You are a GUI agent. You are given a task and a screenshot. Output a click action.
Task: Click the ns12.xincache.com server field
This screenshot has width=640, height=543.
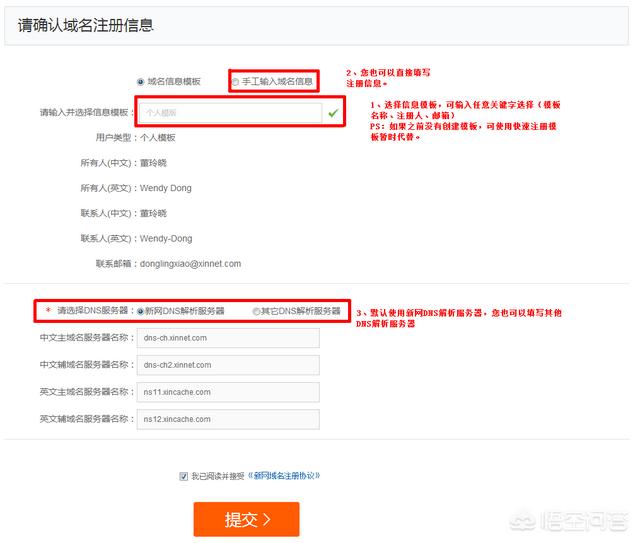click(x=228, y=419)
